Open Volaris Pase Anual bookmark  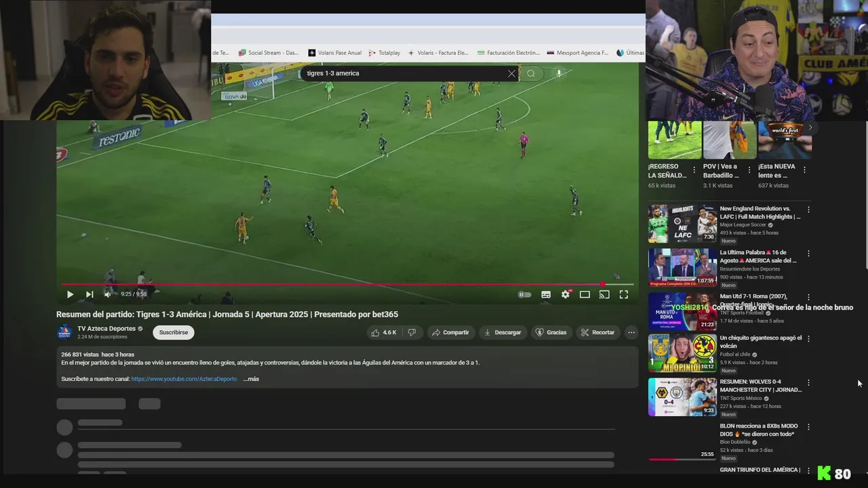[335, 53]
